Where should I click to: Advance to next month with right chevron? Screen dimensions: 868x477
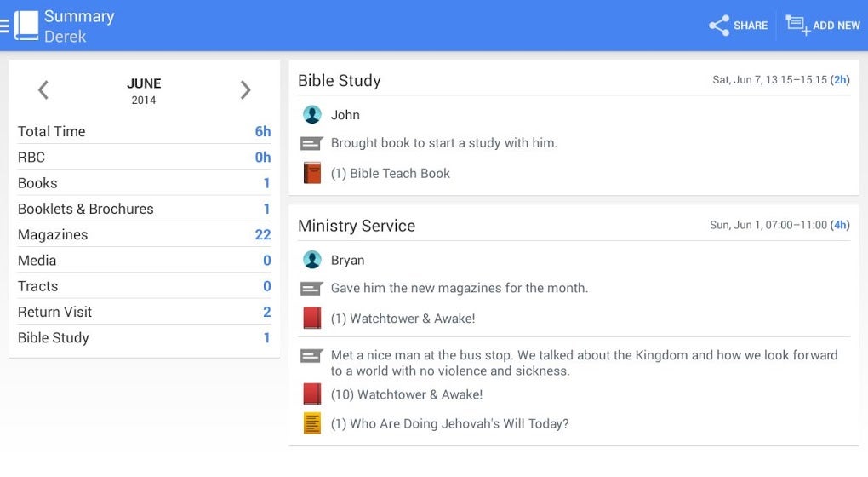point(245,89)
